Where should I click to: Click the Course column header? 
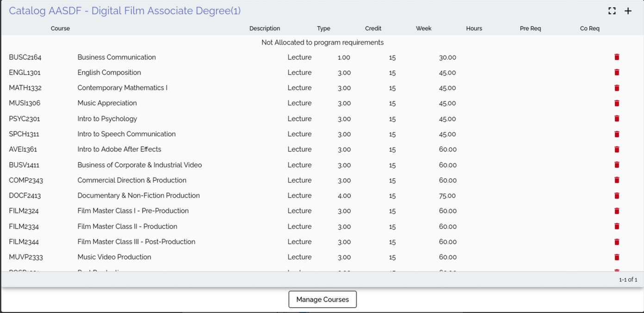pyautogui.click(x=60, y=29)
